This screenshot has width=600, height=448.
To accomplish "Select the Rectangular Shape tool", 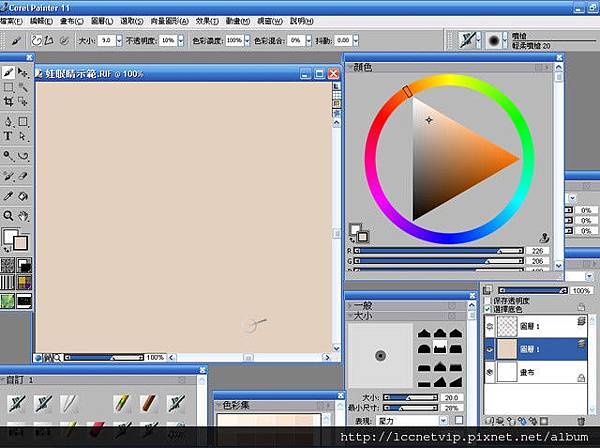I will 23,122.
